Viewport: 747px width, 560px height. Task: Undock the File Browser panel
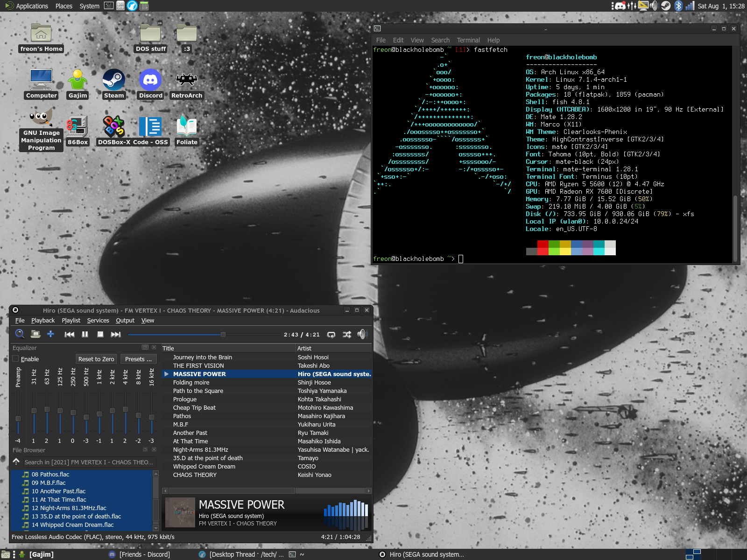(x=145, y=449)
